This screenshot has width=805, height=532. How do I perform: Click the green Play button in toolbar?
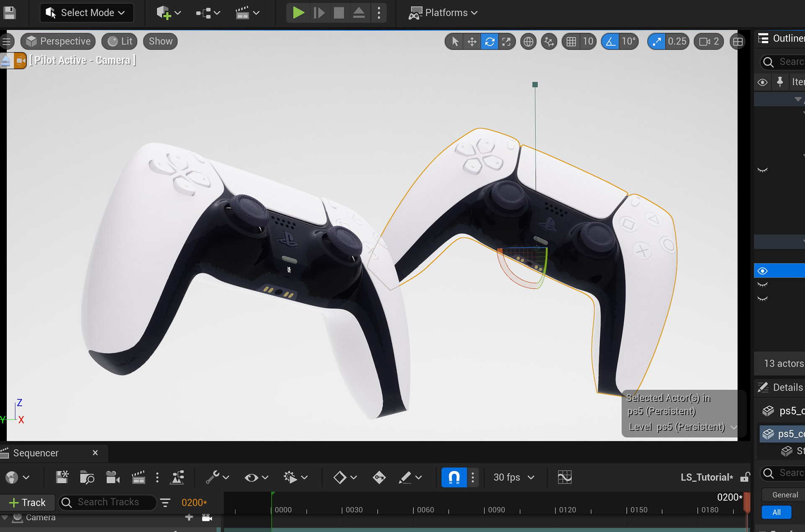(x=298, y=13)
